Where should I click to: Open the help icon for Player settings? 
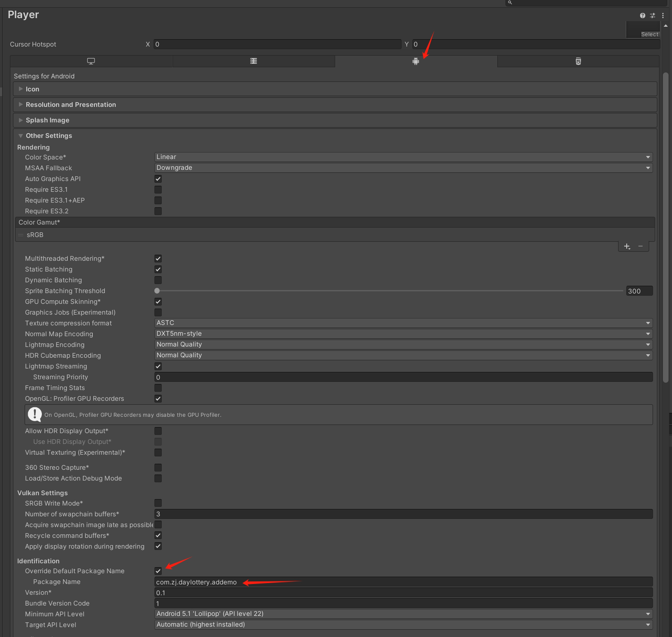642,16
